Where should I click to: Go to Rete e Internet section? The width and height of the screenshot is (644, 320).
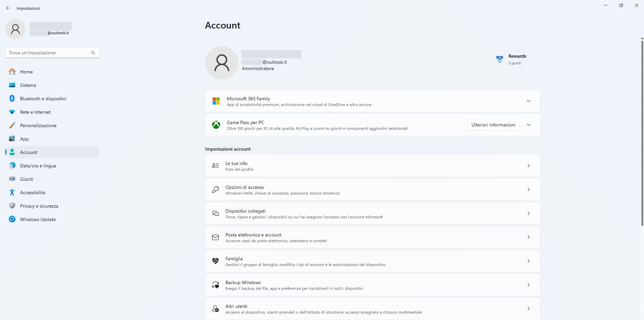click(35, 112)
